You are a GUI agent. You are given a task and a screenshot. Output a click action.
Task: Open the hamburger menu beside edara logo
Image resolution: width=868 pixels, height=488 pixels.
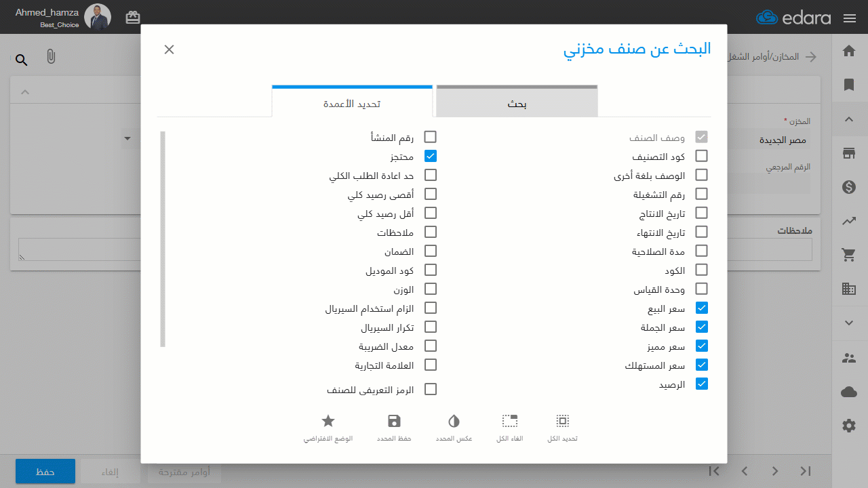coord(850,18)
